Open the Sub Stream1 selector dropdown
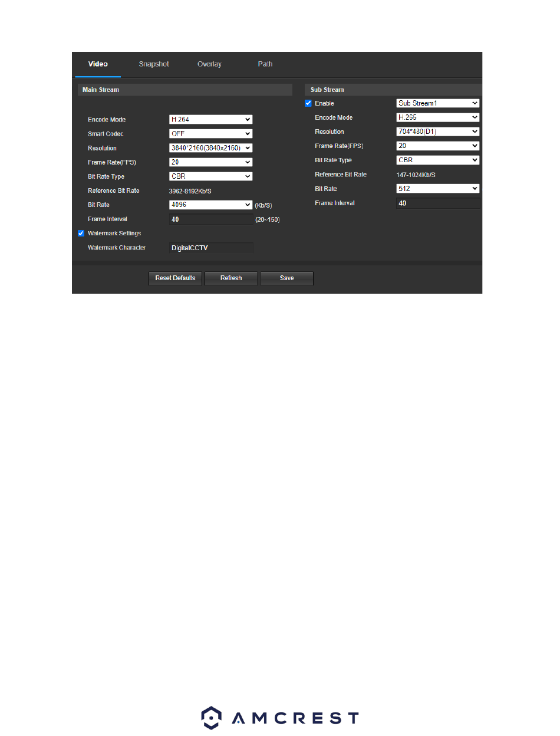The image size is (560, 736). (x=438, y=103)
